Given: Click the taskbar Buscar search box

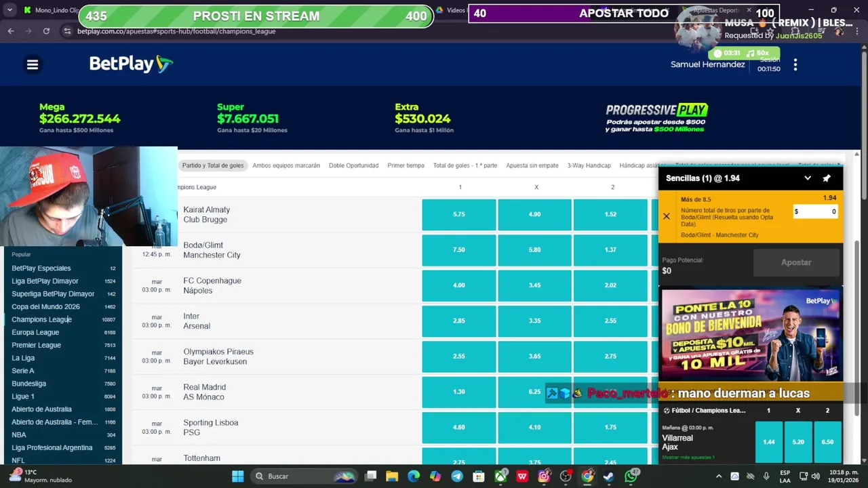Looking at the screenshot, I should pos(302,476).
